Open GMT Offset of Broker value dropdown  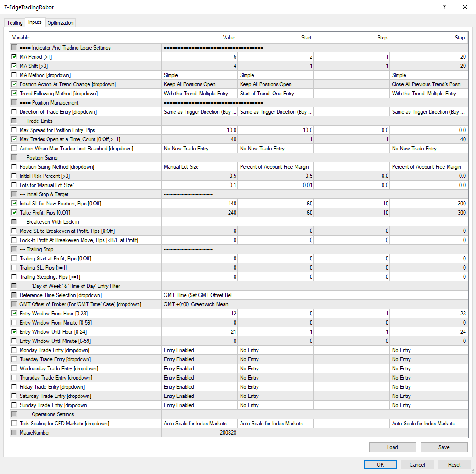199,304
